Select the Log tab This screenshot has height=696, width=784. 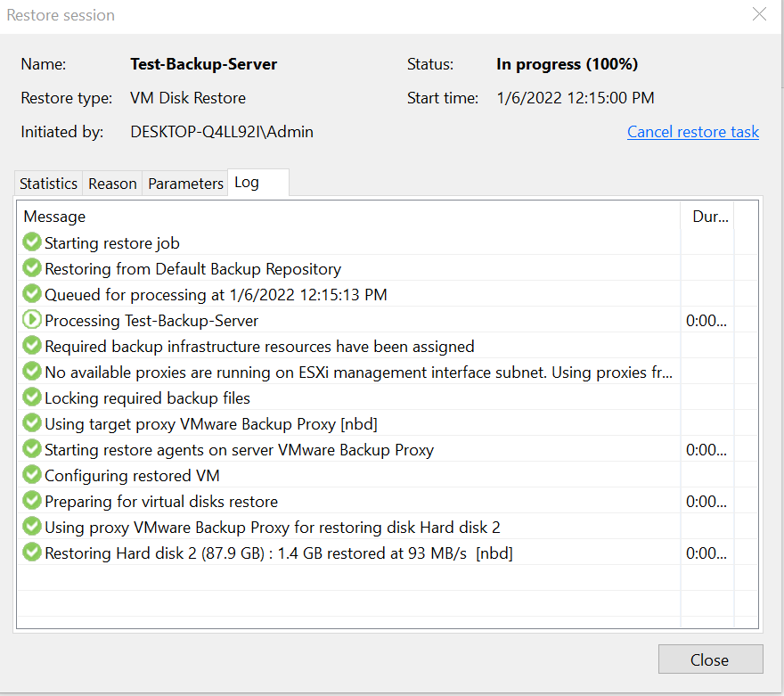247,183
